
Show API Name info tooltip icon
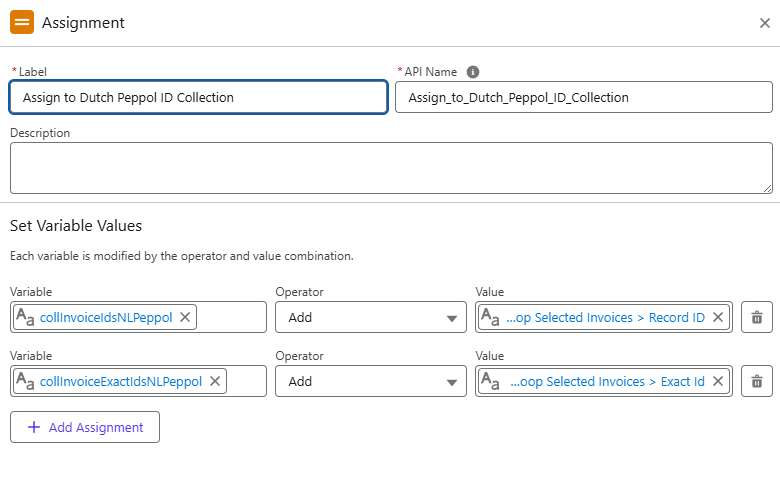[x=473, y=72]
